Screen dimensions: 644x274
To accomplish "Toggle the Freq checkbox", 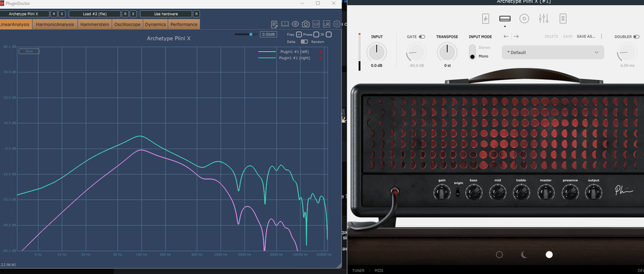I will coord(299,35).
